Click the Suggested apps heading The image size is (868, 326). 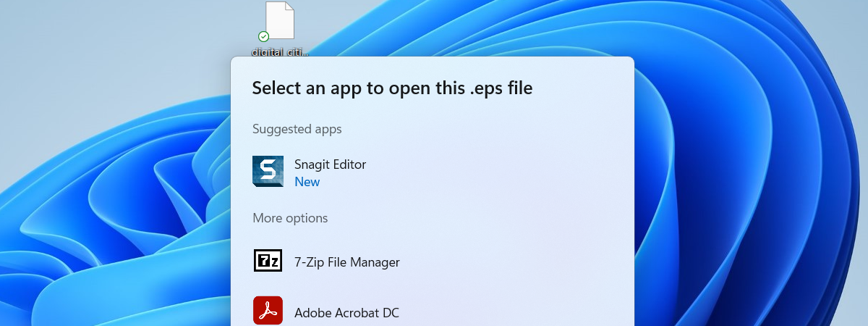pyautogui.click(x=297, y=129)
